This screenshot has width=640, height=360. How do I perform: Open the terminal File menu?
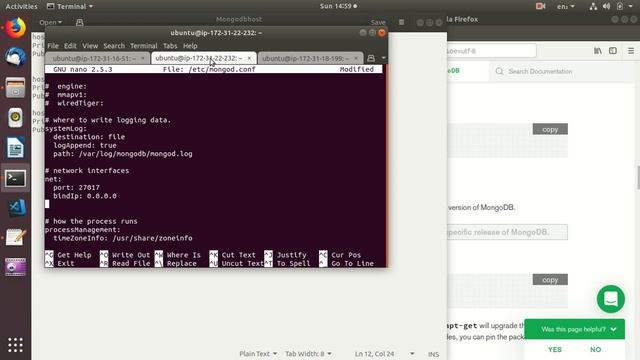[x=53, y=46]
